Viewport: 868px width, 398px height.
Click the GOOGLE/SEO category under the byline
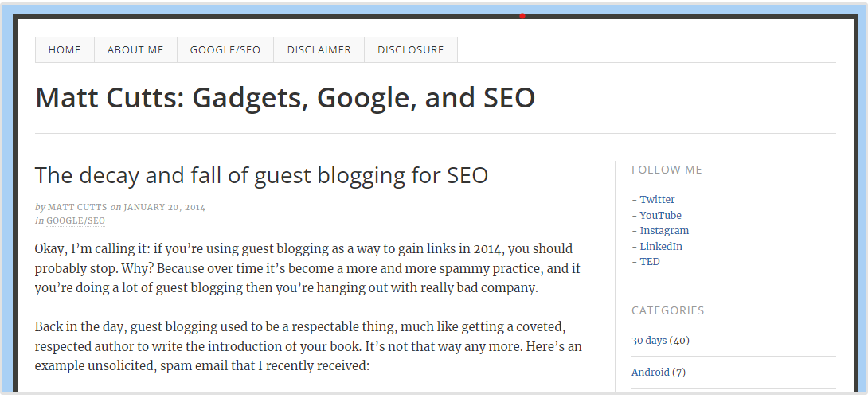pyautogui.click(x=76, y=220)
